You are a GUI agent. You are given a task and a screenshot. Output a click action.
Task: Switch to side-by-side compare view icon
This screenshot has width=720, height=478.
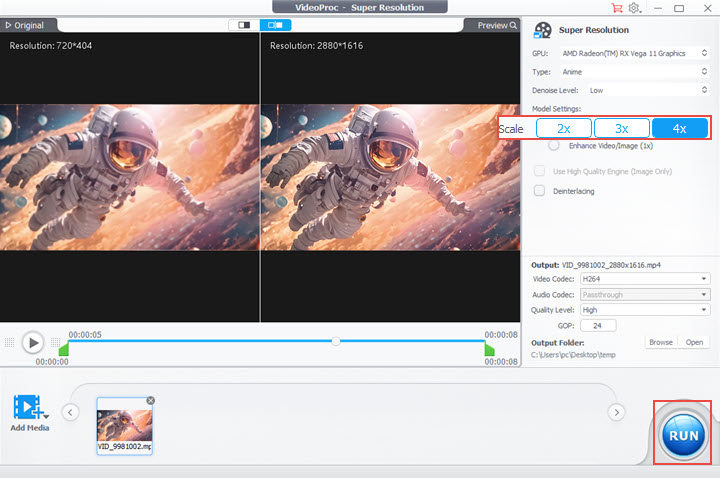click(276, 25)
